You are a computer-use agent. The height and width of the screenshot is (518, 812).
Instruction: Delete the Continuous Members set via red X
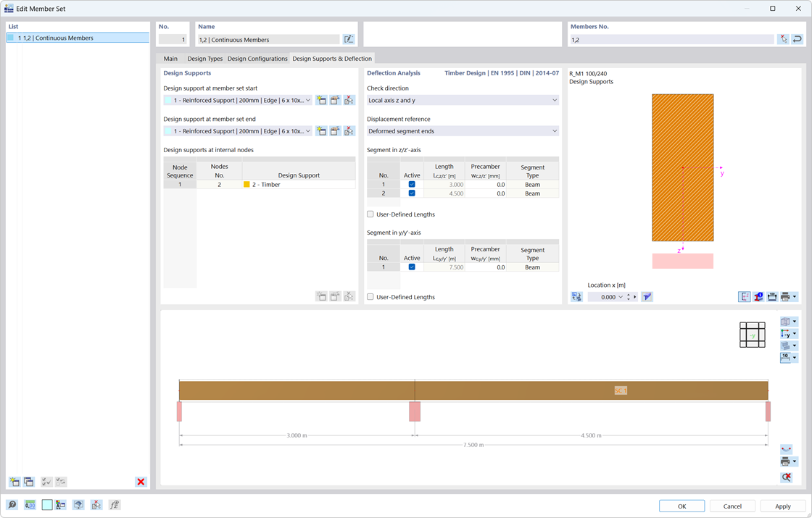click(x=140, y=481)
